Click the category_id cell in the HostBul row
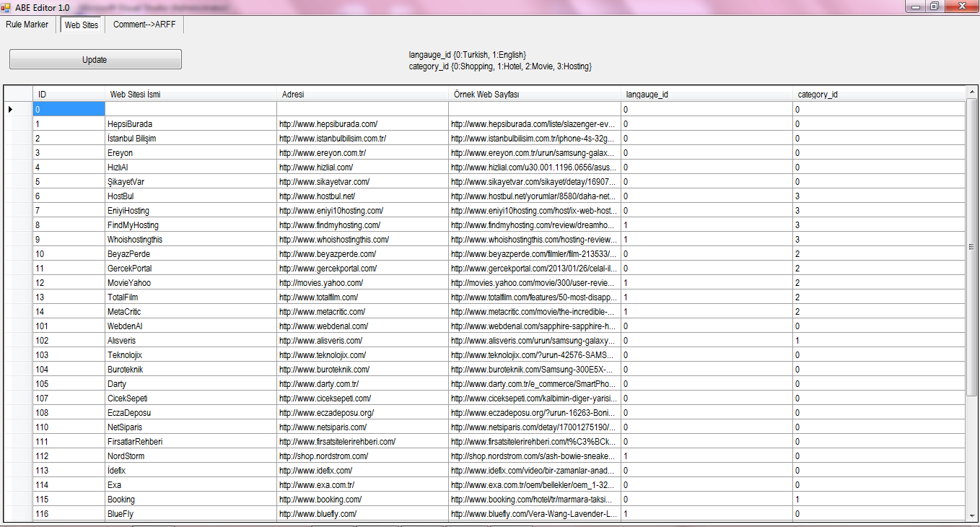The width and height of the screenshot is (980, 527). coord(878,196)
